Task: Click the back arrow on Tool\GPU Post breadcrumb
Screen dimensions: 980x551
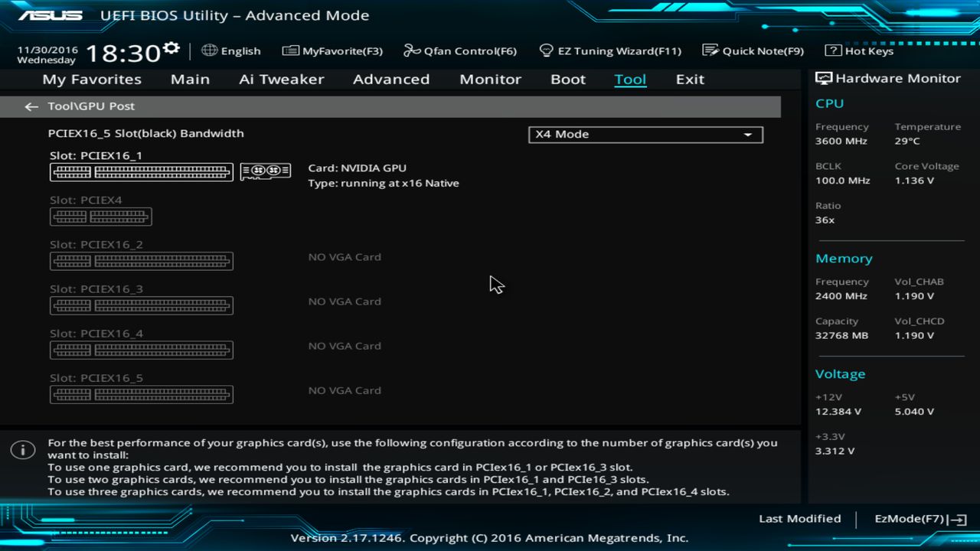Action: pos(31,106)
